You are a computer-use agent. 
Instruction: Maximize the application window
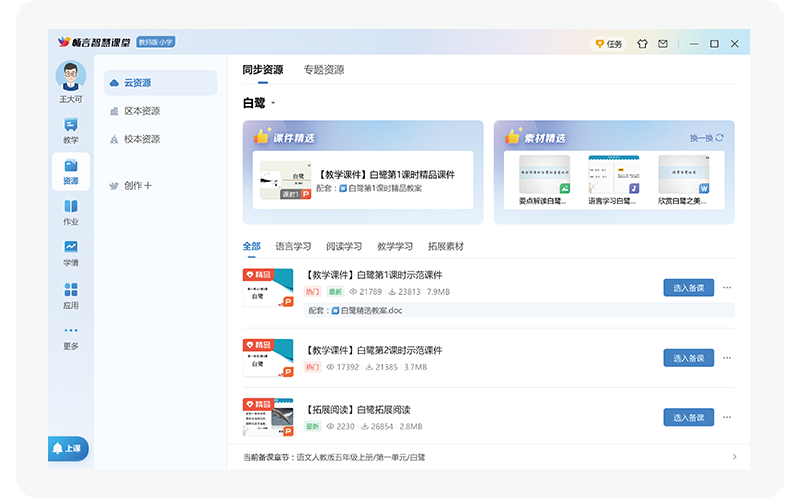click(x=714, y=44)
